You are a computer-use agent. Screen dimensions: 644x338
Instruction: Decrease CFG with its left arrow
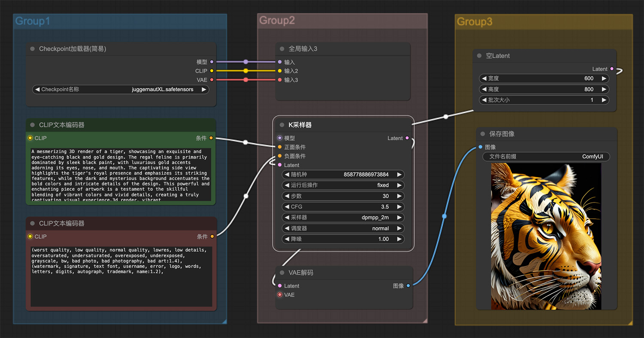pyautogui.click(x=286, y=207)
